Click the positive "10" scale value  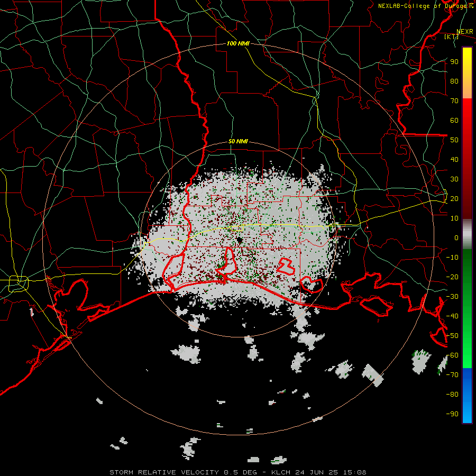[454, 218]
